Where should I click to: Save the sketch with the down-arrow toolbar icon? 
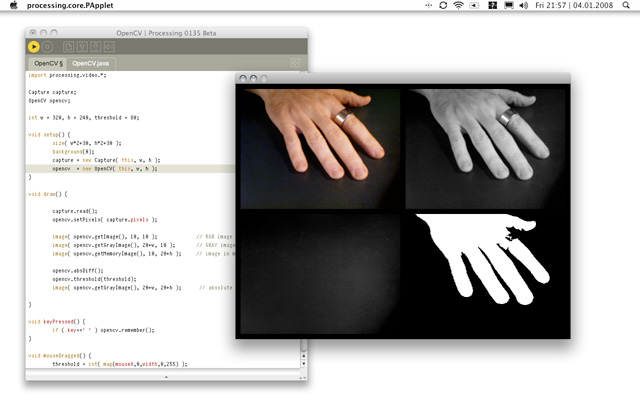(x=96, y=47)
